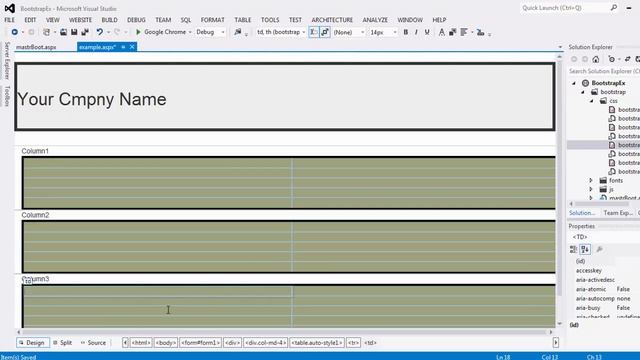Select the <html> tag breadcrumb

[141, 343]
